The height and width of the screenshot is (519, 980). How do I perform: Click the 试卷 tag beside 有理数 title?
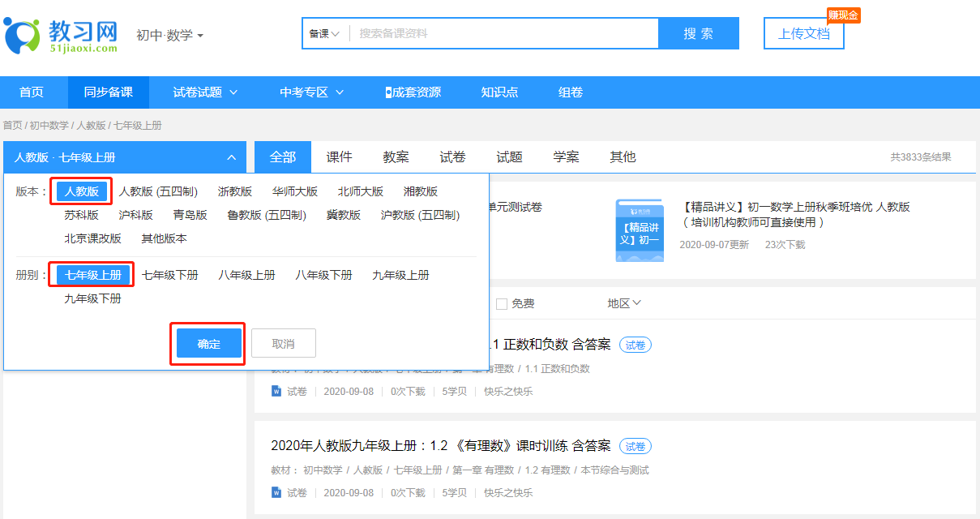636,446
